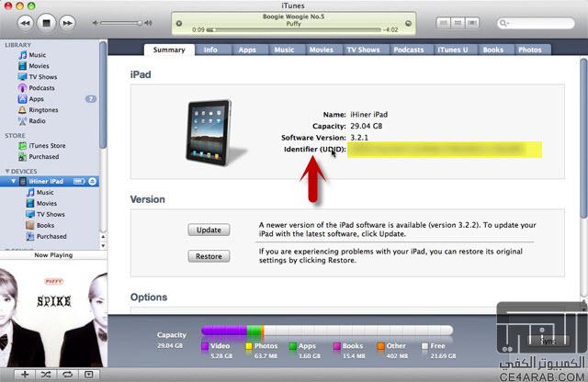Eject the iHiner iPad device
This screenshot has height=382, width=588.
[x=92, y=182]
